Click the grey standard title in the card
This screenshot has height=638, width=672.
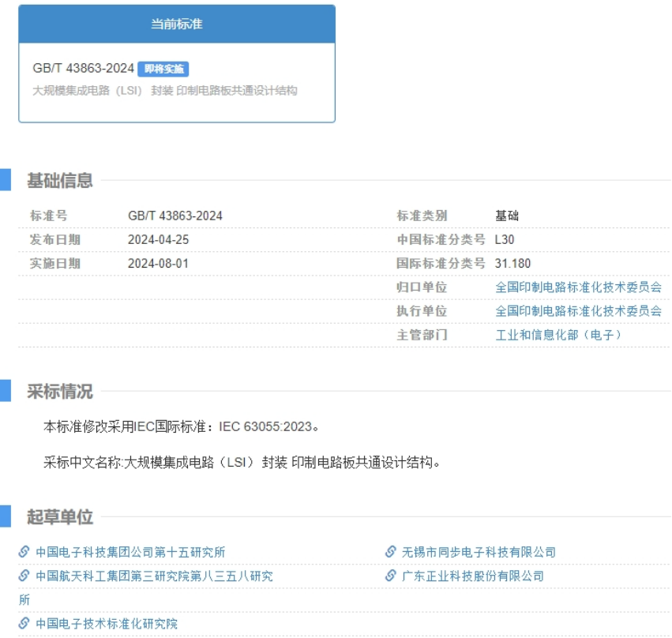coord(164,91)
